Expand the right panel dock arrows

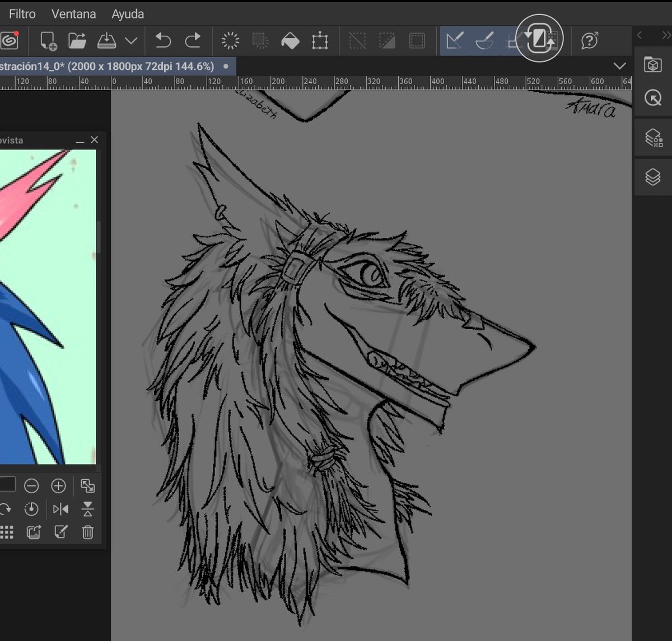[666, 35]
